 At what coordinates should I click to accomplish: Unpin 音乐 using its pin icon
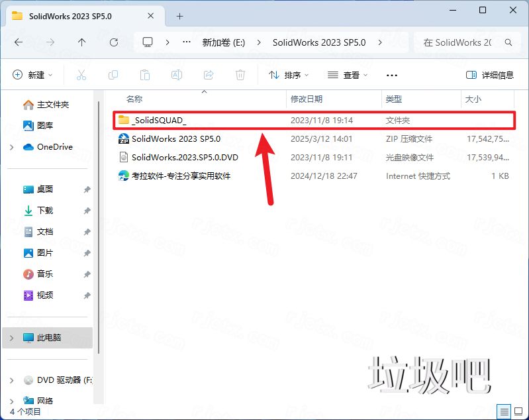point(87,274)
